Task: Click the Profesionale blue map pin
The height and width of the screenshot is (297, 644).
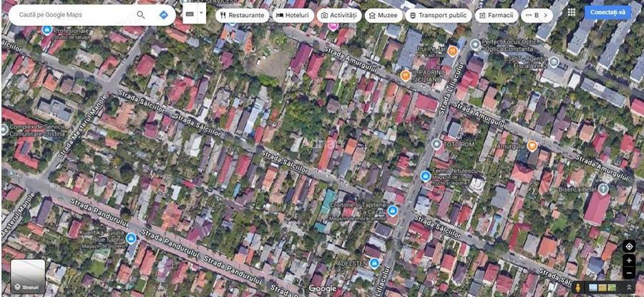Action: point(47,29)
